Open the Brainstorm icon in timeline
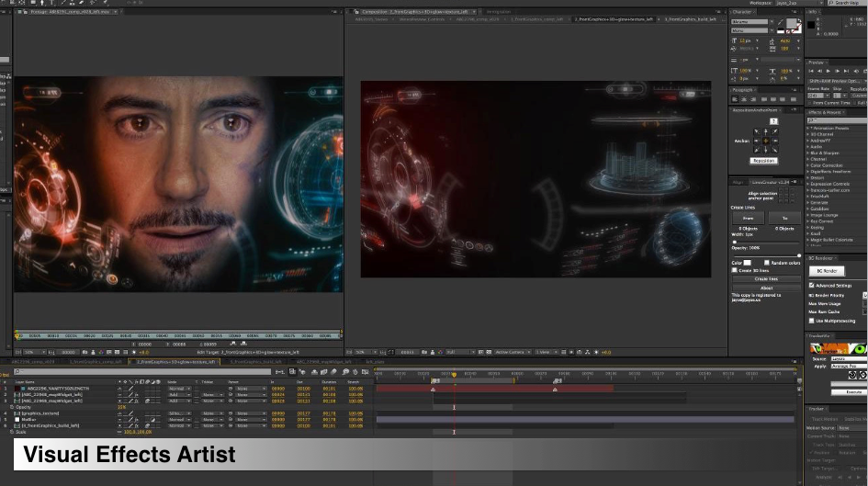This screenshot has height=486, width=868. pyautogui.click(x=345, y=372)
